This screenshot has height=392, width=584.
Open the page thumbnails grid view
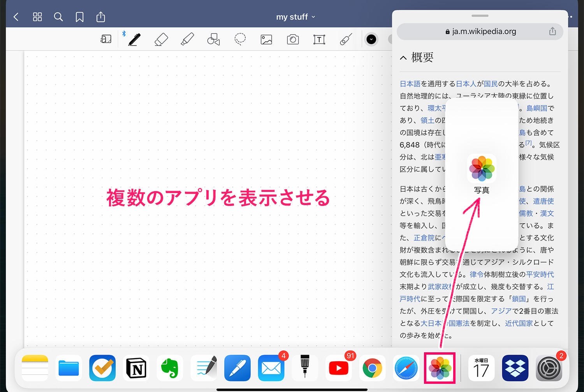coord(37,17)
